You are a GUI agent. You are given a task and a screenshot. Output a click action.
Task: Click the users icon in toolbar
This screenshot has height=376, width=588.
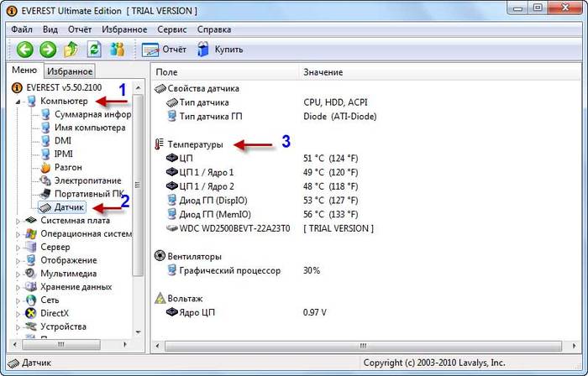pyautogui.click(x=117, y=50)
